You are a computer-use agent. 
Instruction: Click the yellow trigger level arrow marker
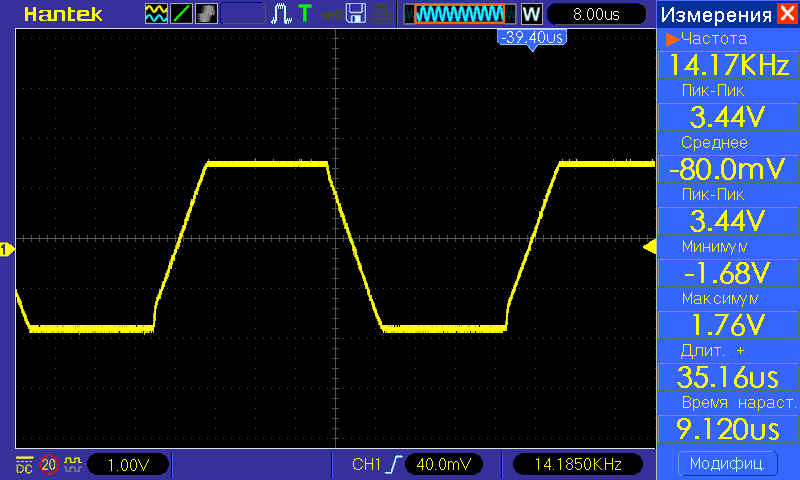coord(649,247)
